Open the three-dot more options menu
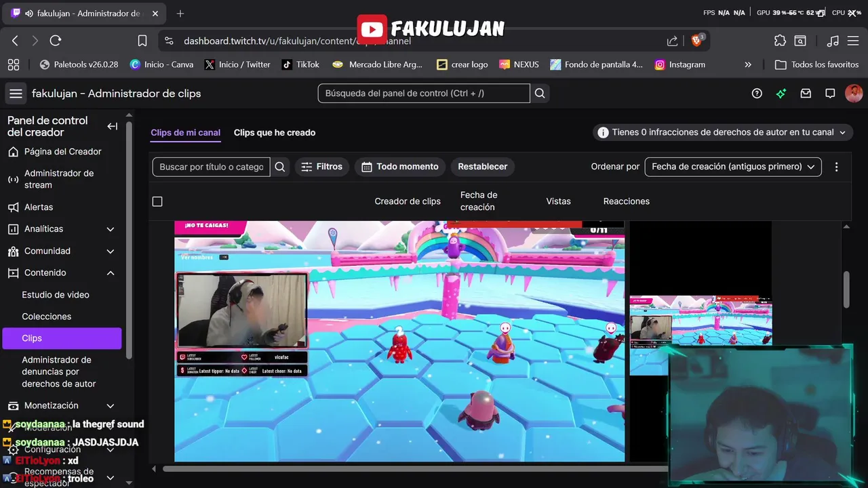The height and width of the screenshot is (488, 868). (836, 167)
